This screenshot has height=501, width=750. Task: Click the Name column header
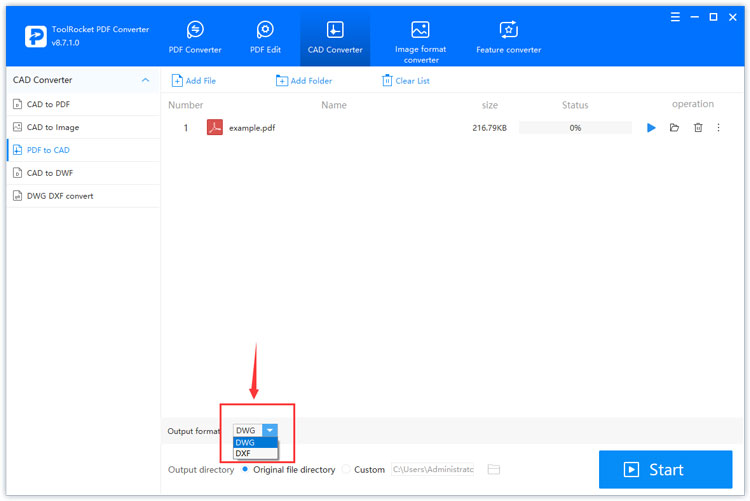(334, 105)
